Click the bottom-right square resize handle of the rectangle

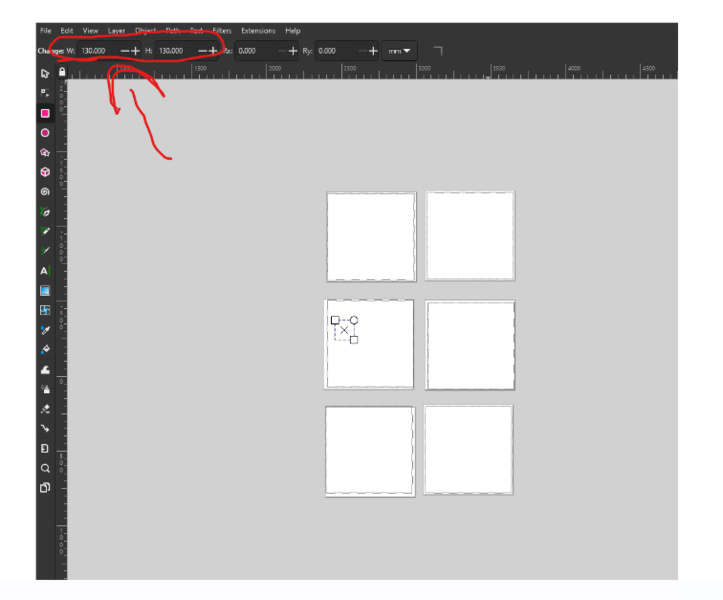[x=354, y=340]
